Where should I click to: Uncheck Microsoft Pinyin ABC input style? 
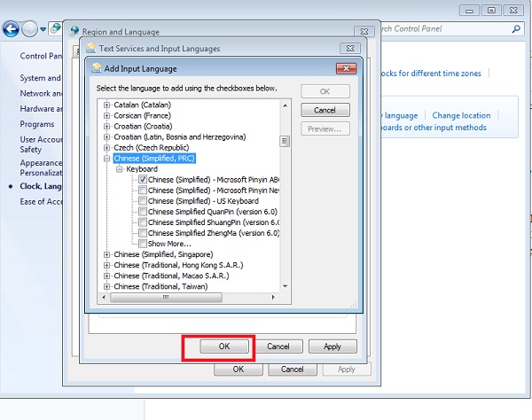pyautogui.click(x=143, y=180)
